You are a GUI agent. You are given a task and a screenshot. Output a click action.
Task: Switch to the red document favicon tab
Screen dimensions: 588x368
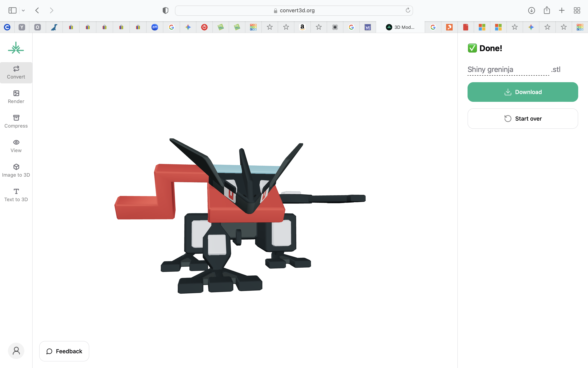[465, 27]
